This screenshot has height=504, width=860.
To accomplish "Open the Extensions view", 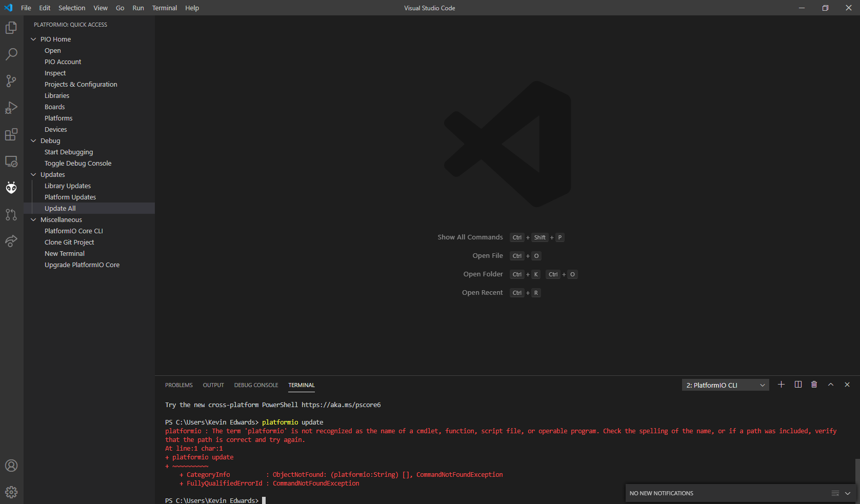I will click(11, 134).
